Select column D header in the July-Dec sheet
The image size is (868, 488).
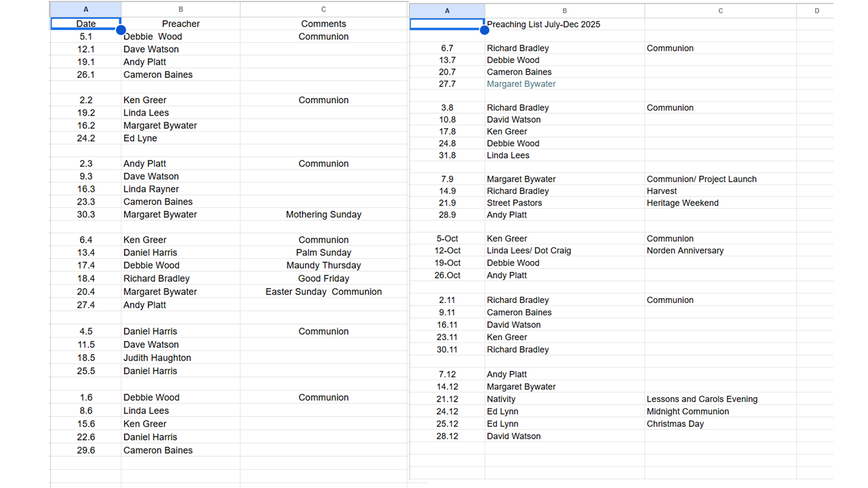tap(816, 10)
